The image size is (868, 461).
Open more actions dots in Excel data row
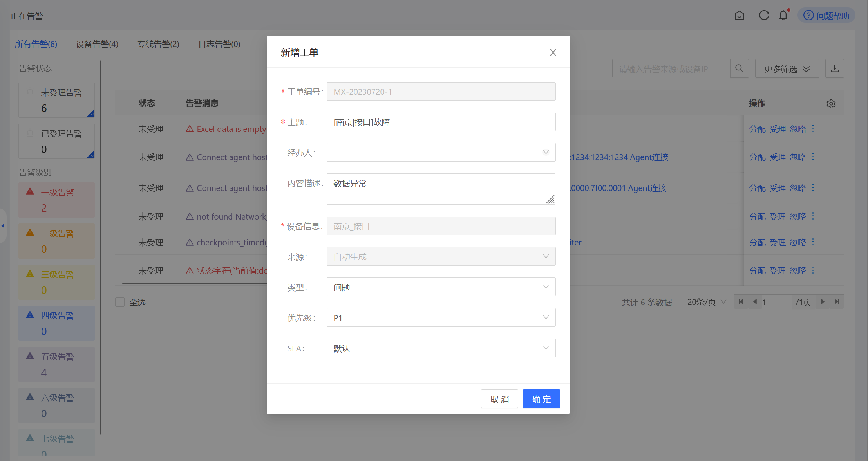[x=813, y=128]
